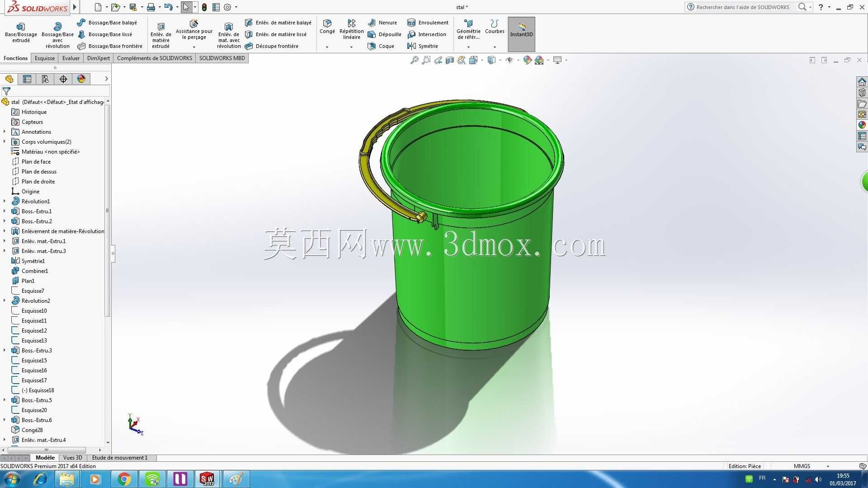The height and width of the screenshot is (488, 868).
Task: Click Enlèv. de matière balayé
Action: tap(278, 23)
